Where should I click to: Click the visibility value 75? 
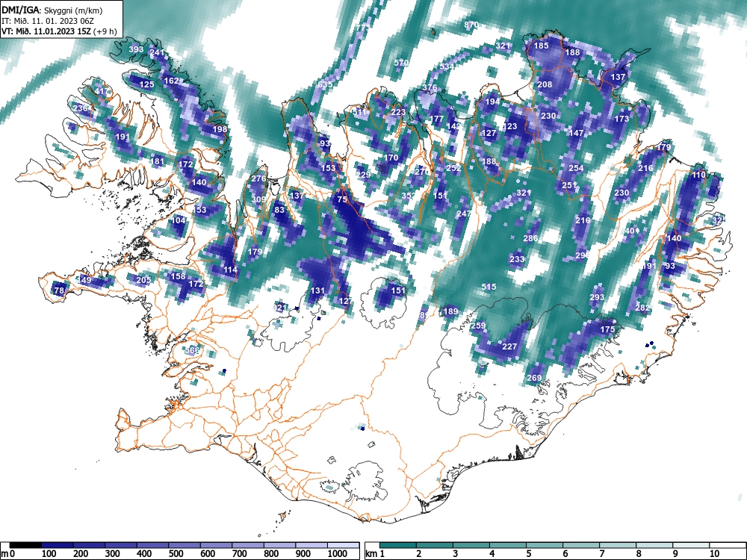(343, 199)
